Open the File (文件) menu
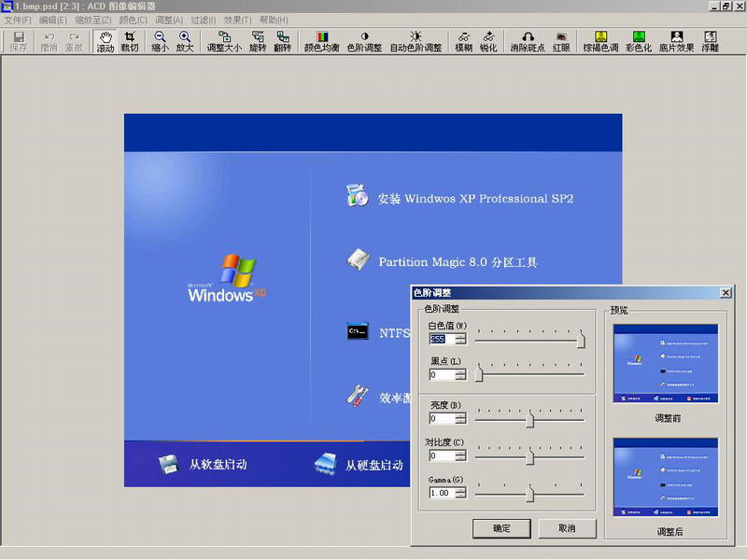This screenshot has width=747, height=560. point(18,20)
